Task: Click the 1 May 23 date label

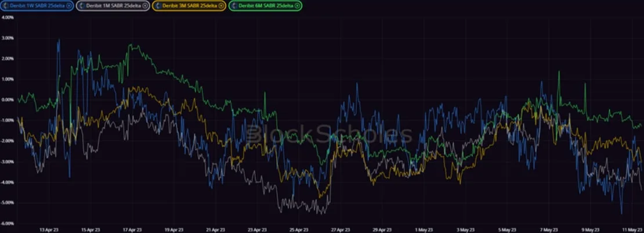Action: [424, 230]
